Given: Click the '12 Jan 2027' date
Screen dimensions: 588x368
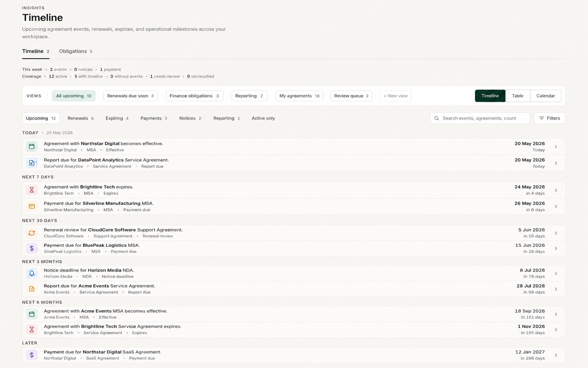Looking at the screenshot, I should tap(530, 352).
